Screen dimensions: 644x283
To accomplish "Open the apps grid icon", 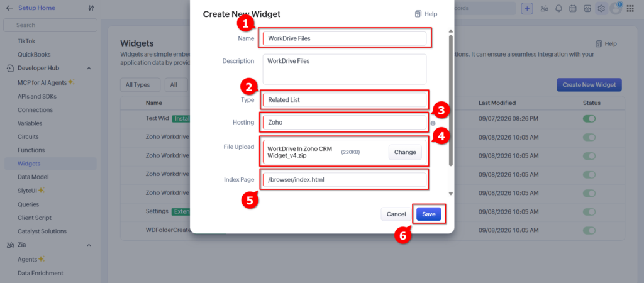I will (630, 8).
